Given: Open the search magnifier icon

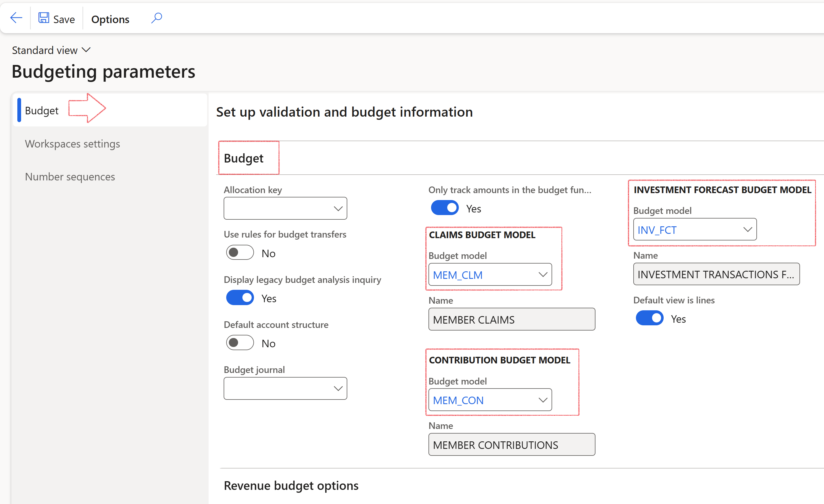Looking at the screenshot, I should coord(157,18).
